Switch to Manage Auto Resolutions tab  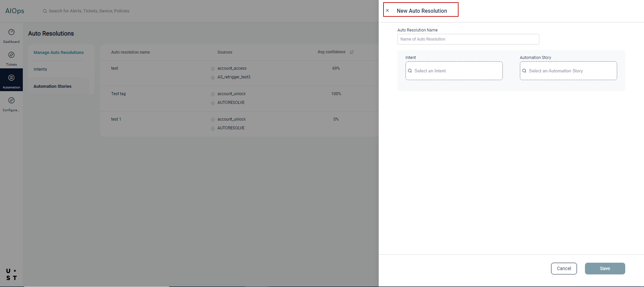pyautogui.click(x=59, y=52)
